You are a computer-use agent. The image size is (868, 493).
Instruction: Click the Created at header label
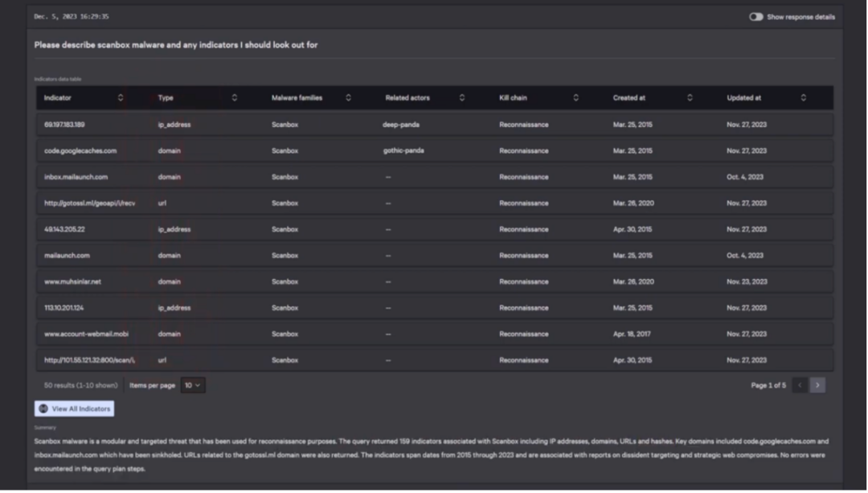628,98
